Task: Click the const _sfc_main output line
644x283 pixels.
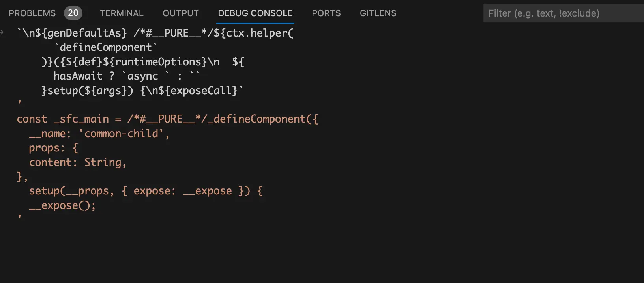Action: coord(167,119)
